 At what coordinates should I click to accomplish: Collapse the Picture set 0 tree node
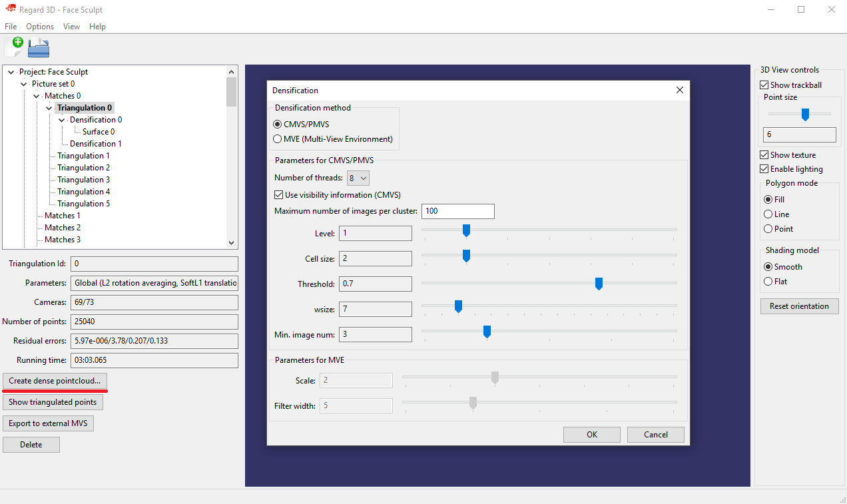click(x=24, y=84)
